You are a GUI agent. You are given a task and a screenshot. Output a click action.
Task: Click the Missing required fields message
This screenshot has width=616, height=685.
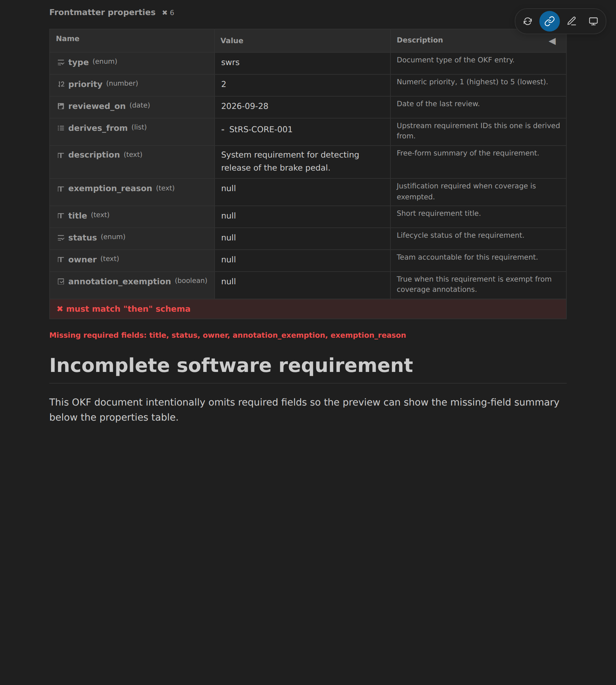(228, 335)
